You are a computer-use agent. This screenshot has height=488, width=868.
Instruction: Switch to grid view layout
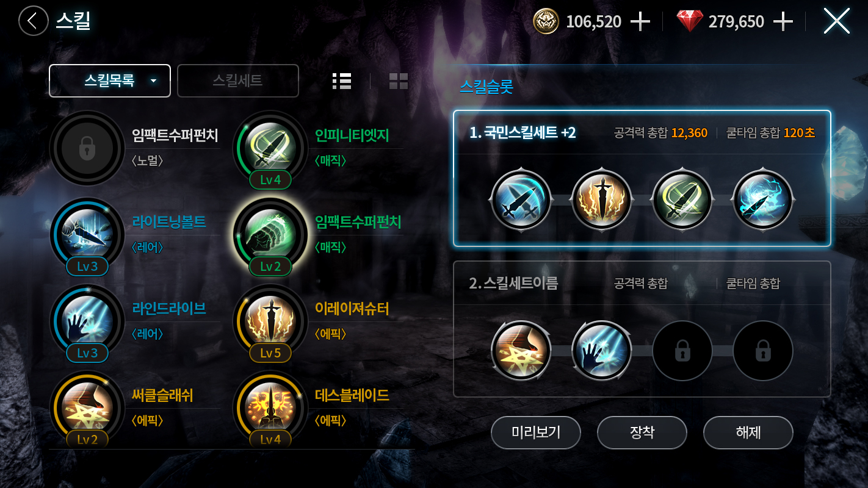(399, 81)
